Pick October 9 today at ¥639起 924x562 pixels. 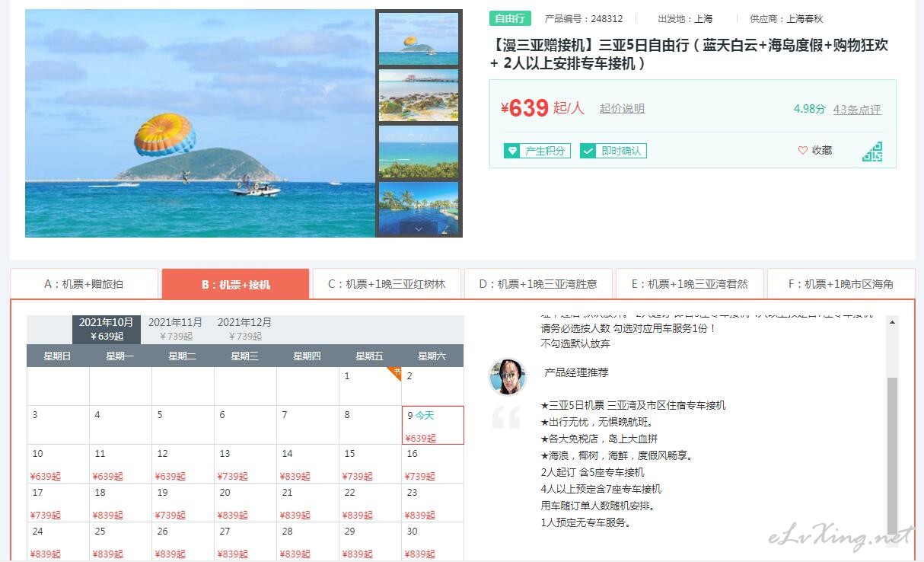click(x=432, y=425)
